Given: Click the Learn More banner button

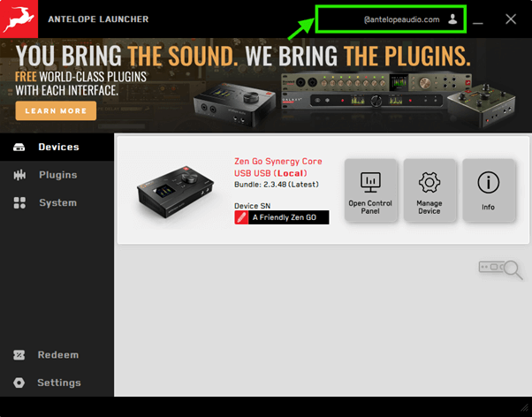Looking at the screenshot, I should click(x=56, y=111).
